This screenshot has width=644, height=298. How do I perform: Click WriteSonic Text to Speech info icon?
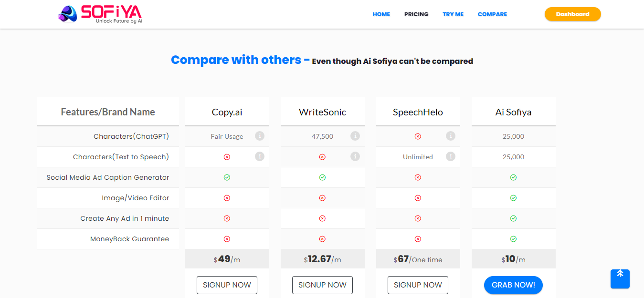coord(355,156)
